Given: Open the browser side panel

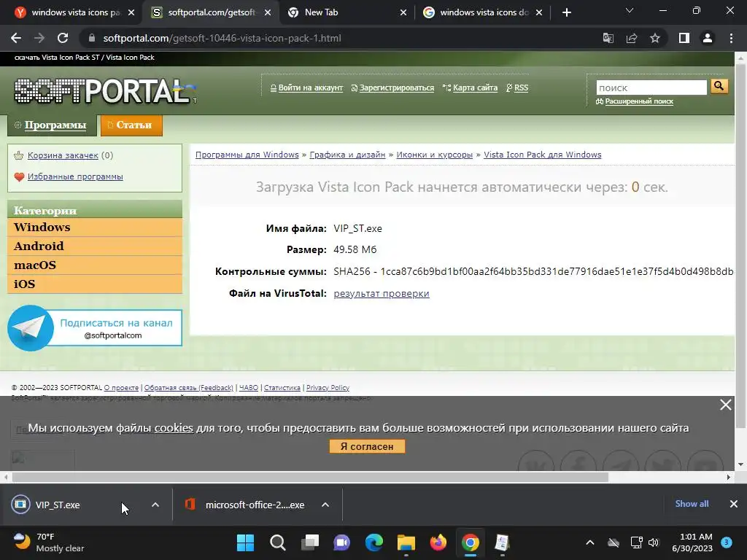Looking at the screenshot, I should tap(684, 38).
